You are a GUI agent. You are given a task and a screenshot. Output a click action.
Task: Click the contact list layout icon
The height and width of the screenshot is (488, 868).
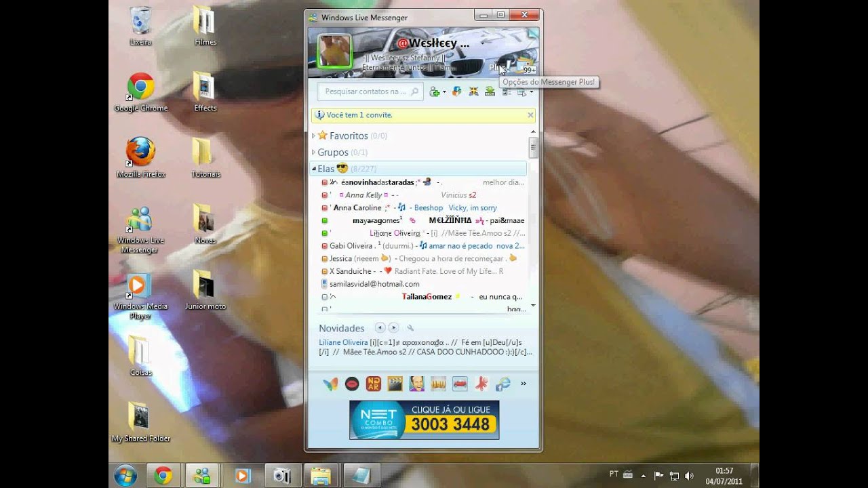[507, 91]
